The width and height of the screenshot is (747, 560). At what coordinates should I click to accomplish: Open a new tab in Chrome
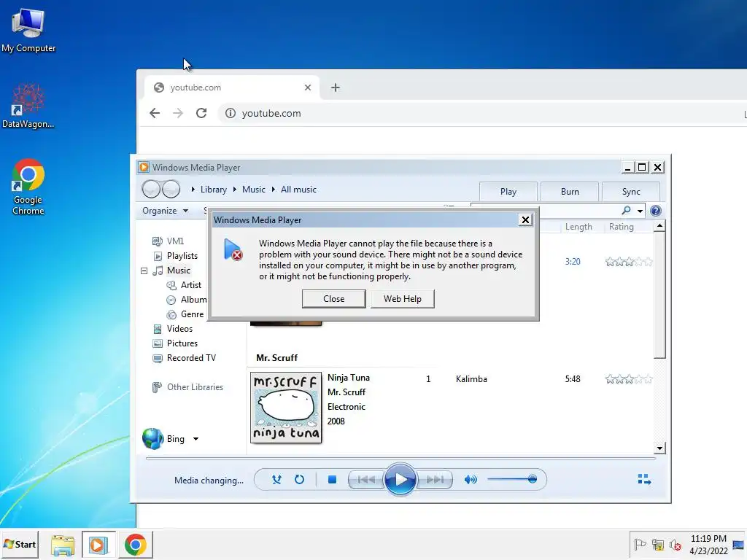click(x=336, y=87)
